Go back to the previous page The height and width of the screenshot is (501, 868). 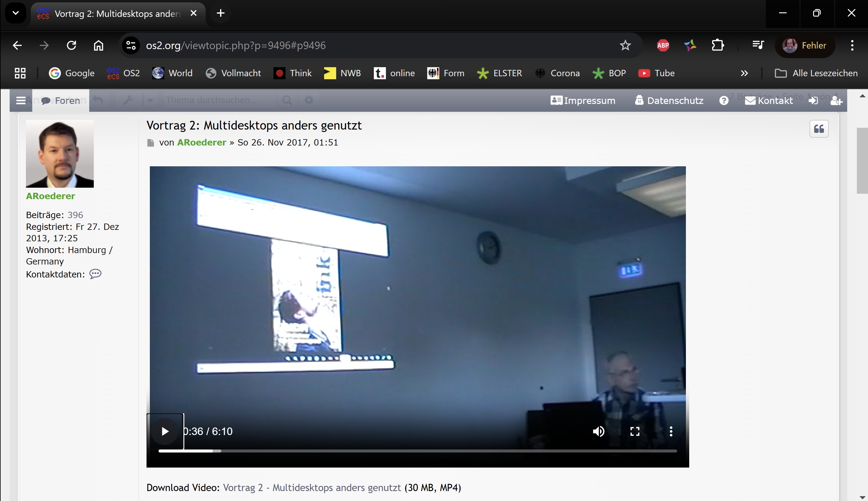pyautogui.click(x=17, y=45)
